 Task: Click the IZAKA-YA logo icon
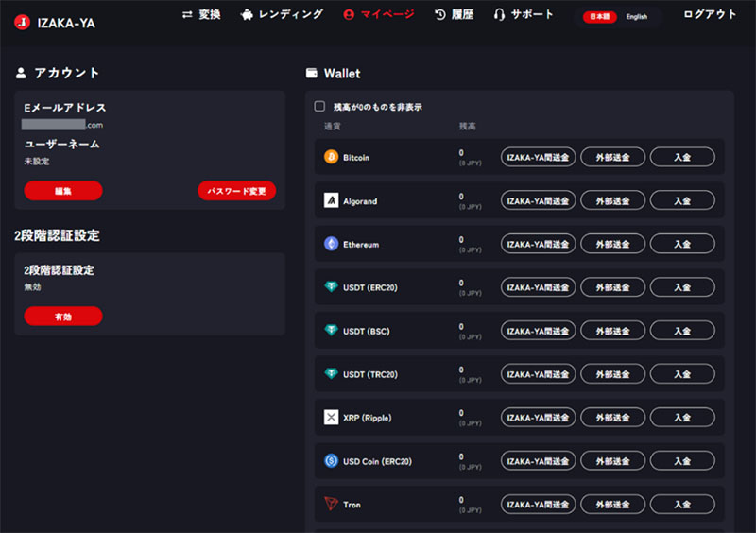pyautogui.click(x=22, y=22)
